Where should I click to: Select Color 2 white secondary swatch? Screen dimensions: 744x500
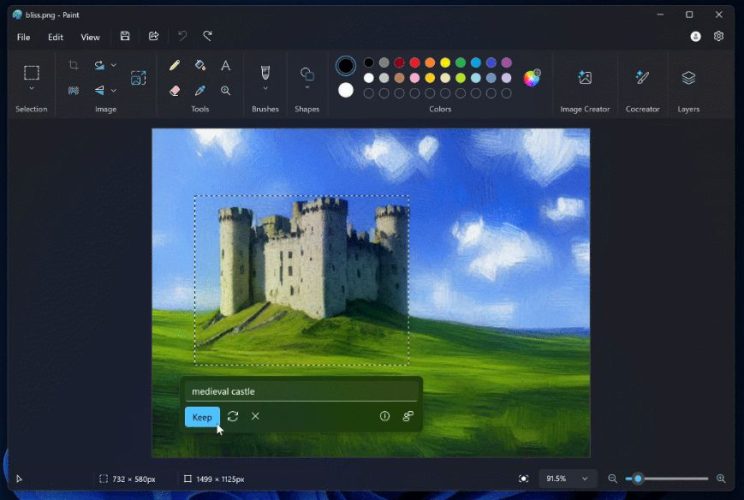pos(345,90)
